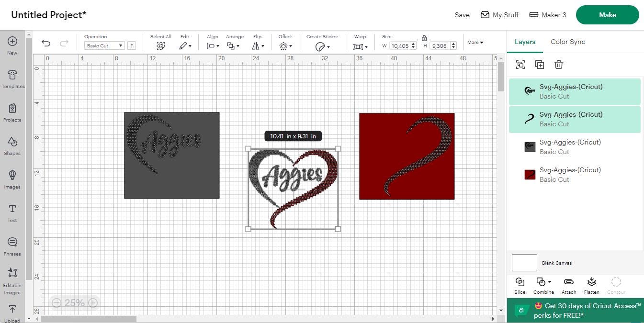Expand the Align dropdown
This screenshot has width=644, height=323.
pos(213,46)
